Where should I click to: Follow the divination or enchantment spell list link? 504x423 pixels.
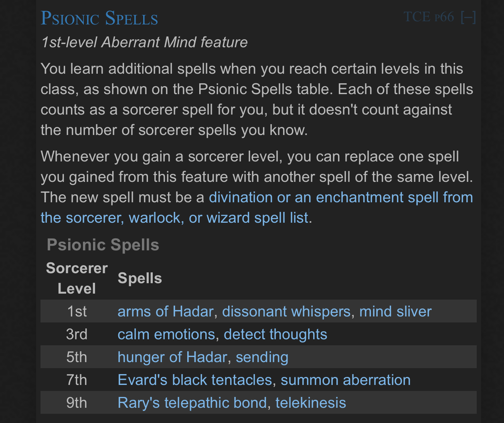click(257, 207)
